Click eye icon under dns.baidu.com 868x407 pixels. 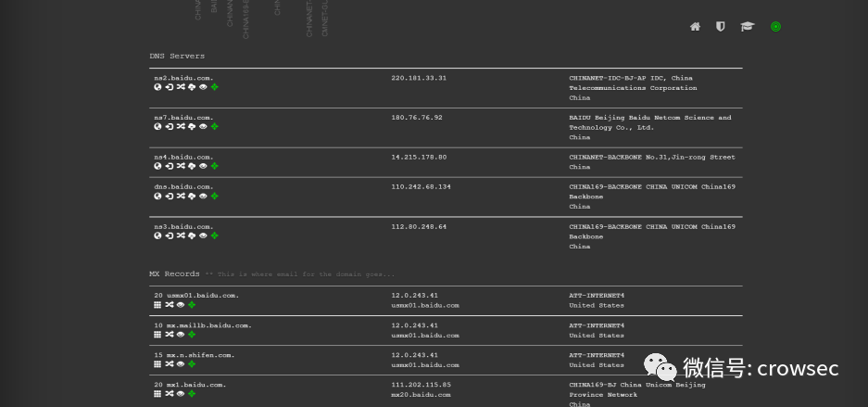[x=203, y=196]
